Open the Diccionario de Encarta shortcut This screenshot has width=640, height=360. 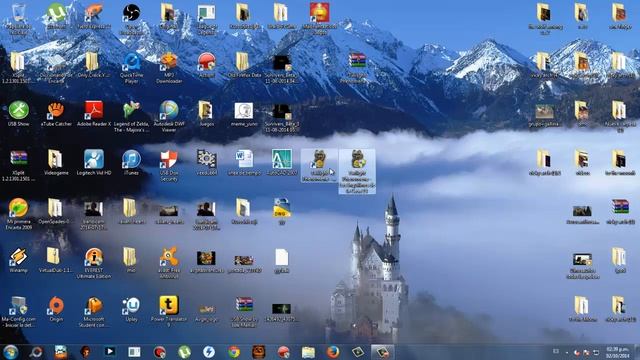tap(56, 67)
